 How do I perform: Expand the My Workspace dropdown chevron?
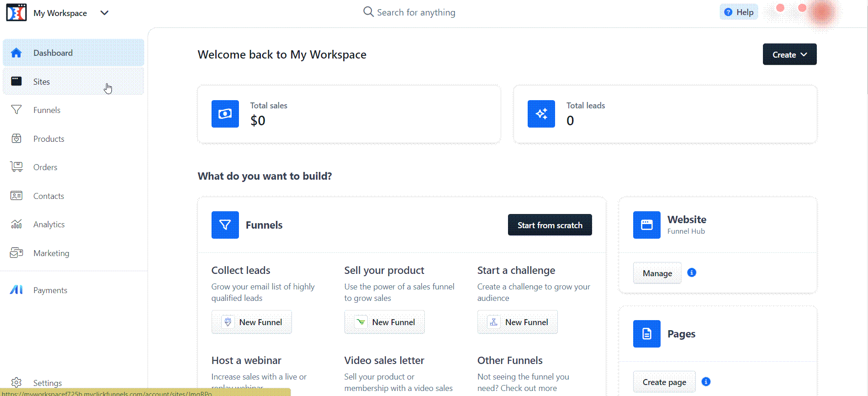click(x=104, y=13)
